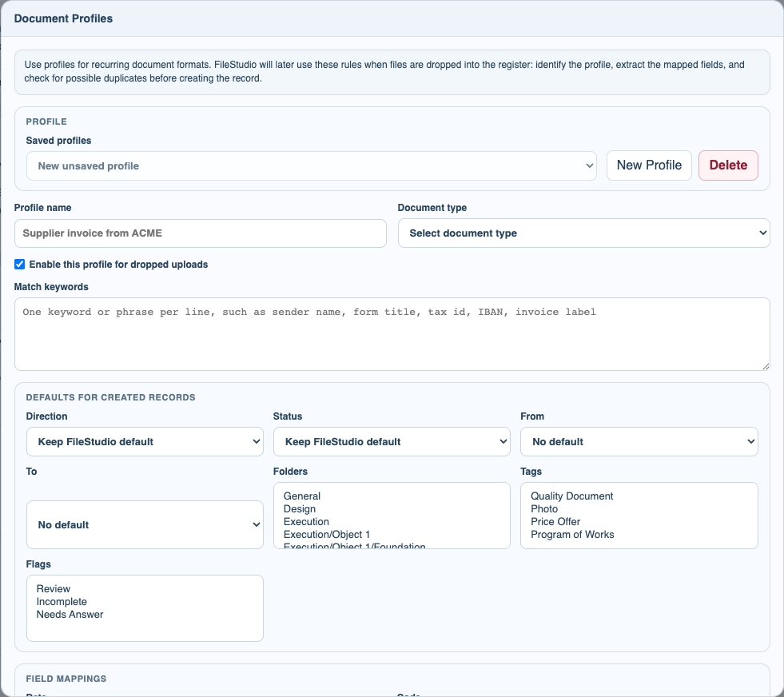The width and height of the screenshot is (784, 697).
Task: Click inside the Match keywords textarea
Action: 392,334
